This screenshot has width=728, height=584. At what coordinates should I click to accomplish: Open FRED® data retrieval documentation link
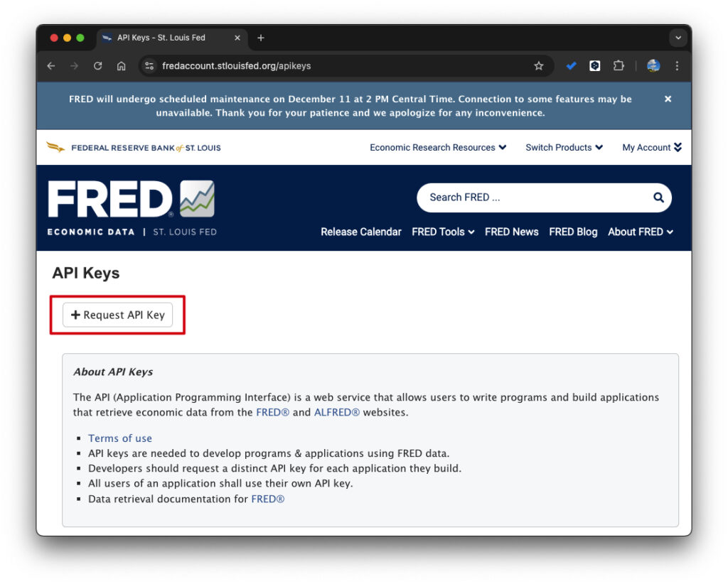(268, 499)
